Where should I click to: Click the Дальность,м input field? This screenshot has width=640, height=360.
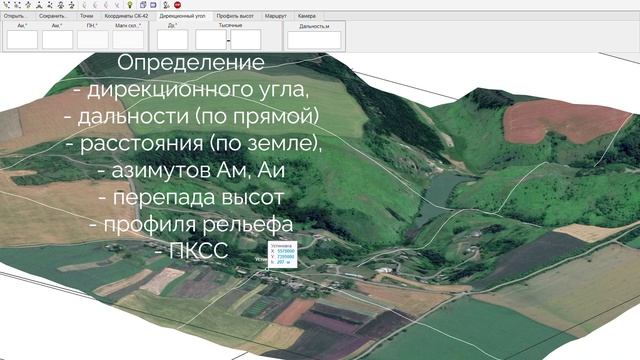(x=314, y=40)
